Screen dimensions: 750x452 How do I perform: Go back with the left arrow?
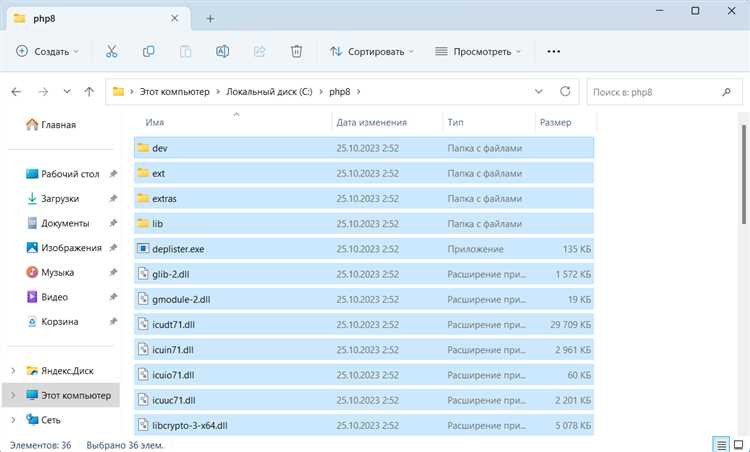coord(16,91)
